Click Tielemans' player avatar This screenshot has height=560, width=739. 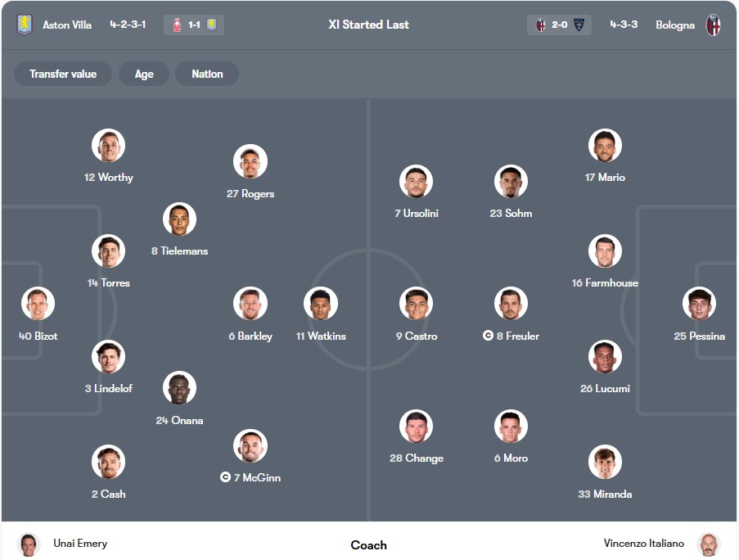coord(179,219)
